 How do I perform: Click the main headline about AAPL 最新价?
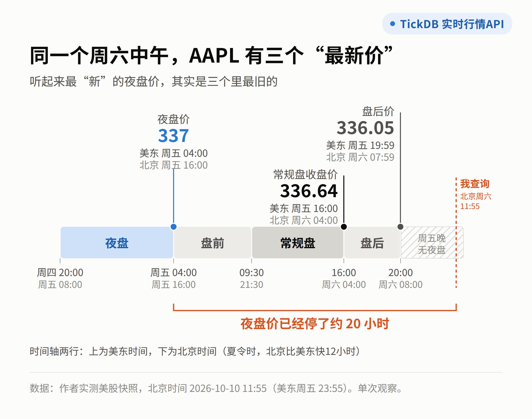[x=211, y=56]
